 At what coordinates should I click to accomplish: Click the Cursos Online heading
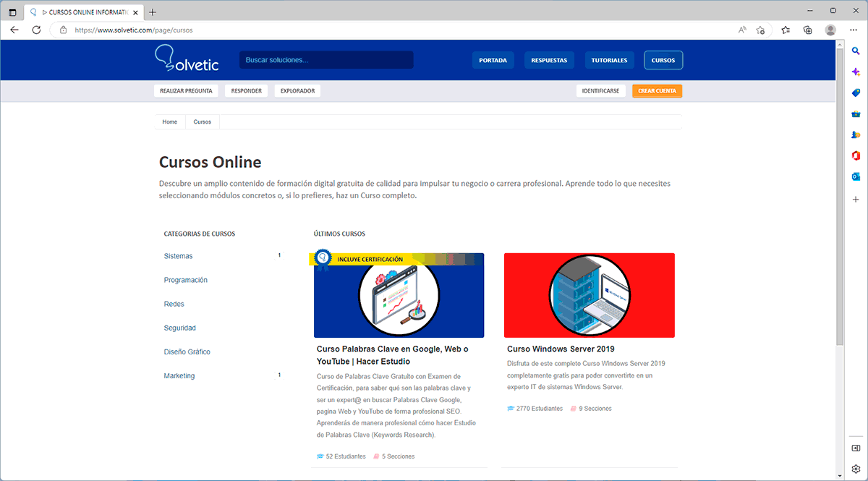tap(210, 162)
